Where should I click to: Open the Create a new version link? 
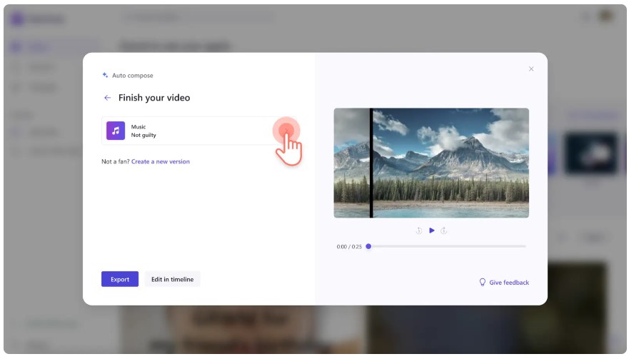[x=160, y=161]
